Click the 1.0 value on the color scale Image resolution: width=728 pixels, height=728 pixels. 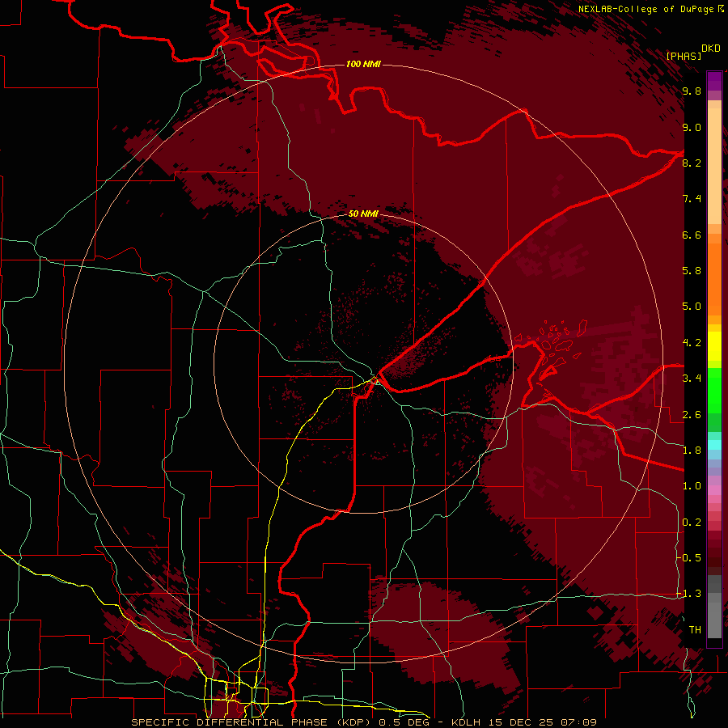(x=692, y=486)
